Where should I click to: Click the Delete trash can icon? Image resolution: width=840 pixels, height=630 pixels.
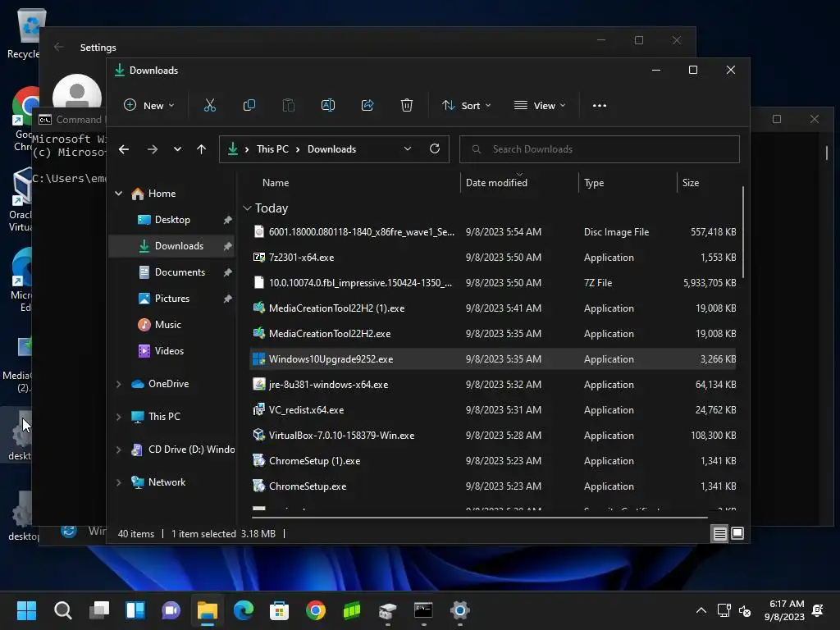(407, 106)
